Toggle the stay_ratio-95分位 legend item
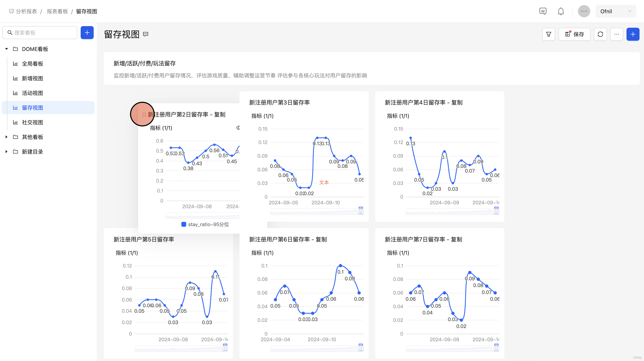The image size is (644, 361). tap(205, 224)
